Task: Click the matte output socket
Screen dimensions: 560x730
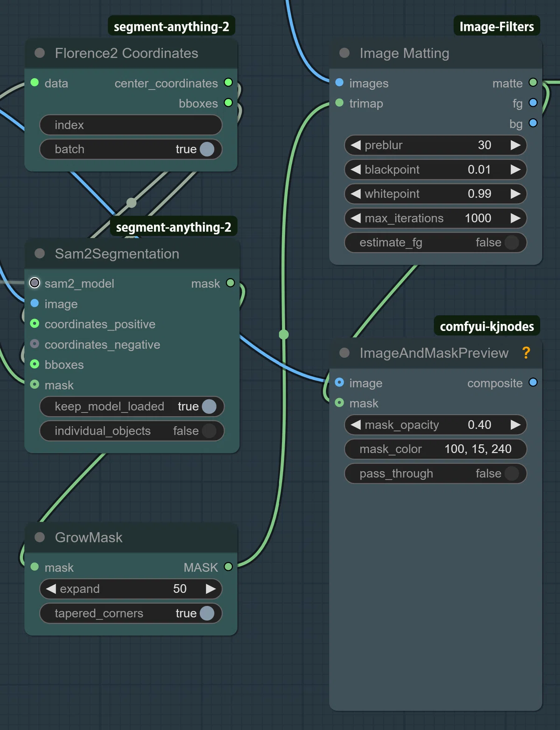Action: coord(533,83)
